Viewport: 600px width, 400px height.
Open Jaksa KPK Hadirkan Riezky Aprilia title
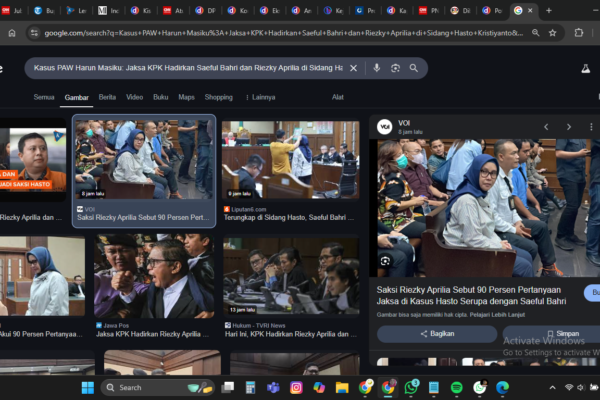click(x=152, y=334)
